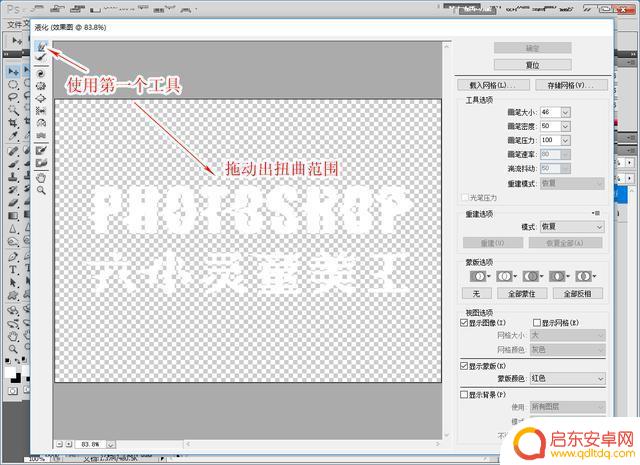The height and width of the screenshot is (465, 640).
Task: Open Invert Selection mask option dropdown
Action: [x=586, y=276]
